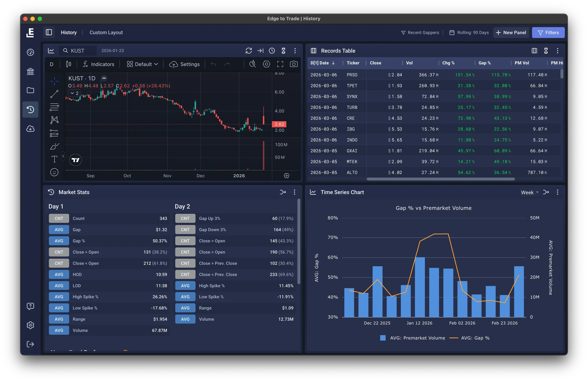Open the Default layout dropdown
Screen dimensions: 588x382
[x=142, y=64]
